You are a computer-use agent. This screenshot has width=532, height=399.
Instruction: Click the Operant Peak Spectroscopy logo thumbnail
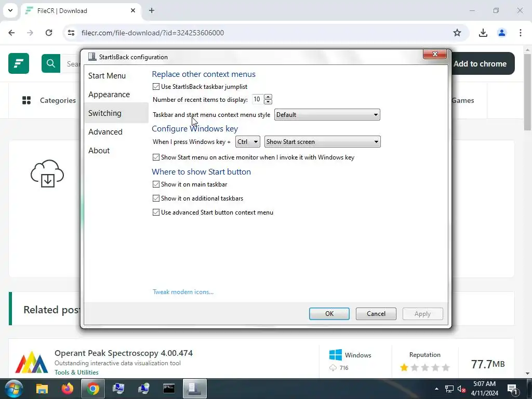pos(32,362)
